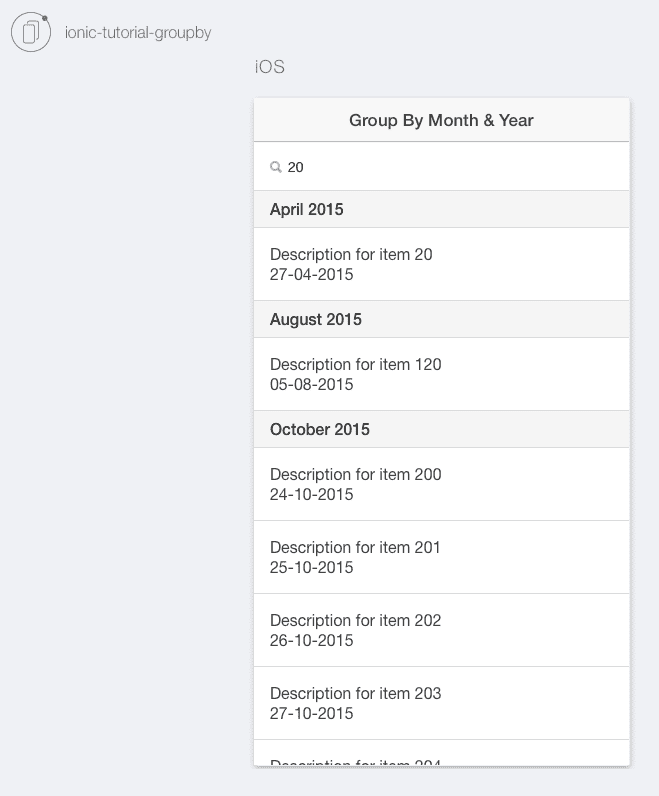
Task: Open Description for item 200
Action: tap(441, 484)
